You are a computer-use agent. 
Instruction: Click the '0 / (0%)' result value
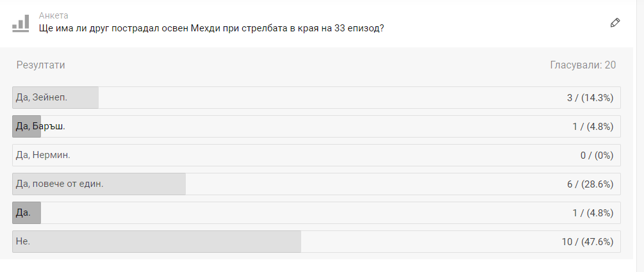(x=597, y=156)
